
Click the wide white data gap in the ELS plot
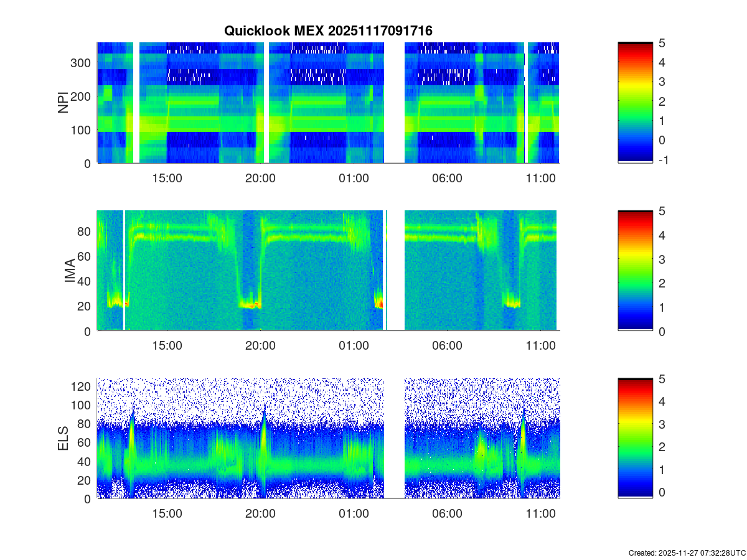tap(394, 439)
